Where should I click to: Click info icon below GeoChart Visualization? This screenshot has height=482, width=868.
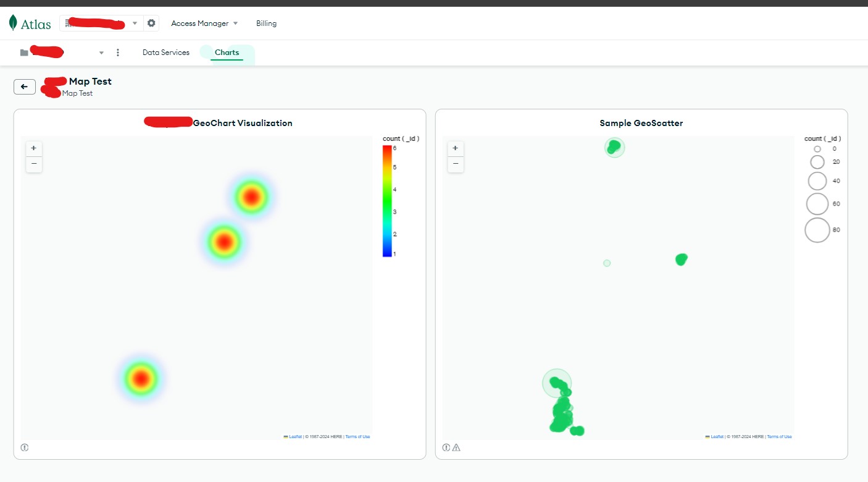tap(25, 447)
